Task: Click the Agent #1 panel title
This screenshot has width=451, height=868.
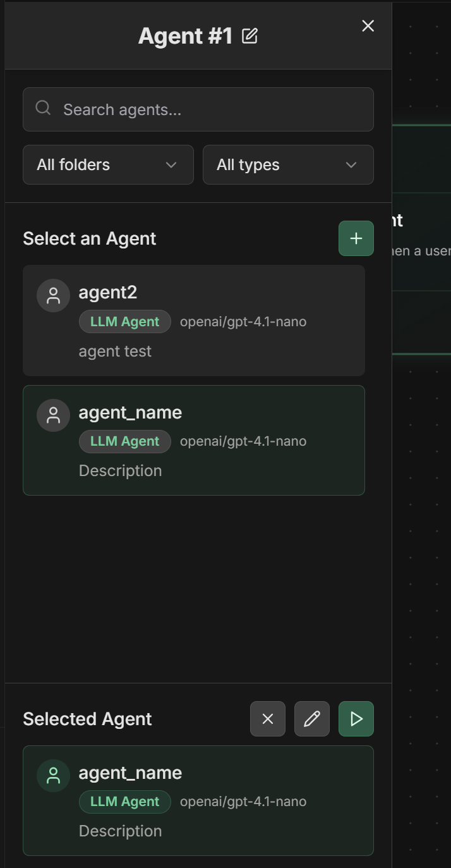Action: [186, 35]
